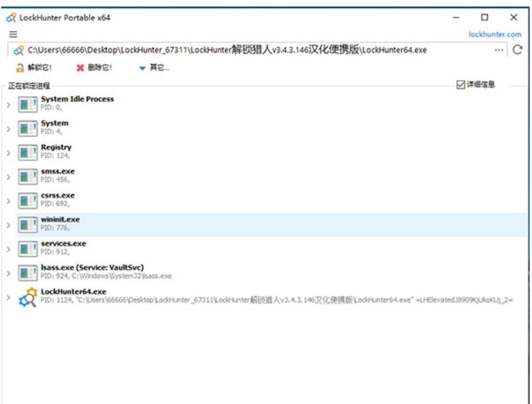Click the csrss.exe process icon
Viewport: 532px width, 404px height.
click(x=28, y=200)
